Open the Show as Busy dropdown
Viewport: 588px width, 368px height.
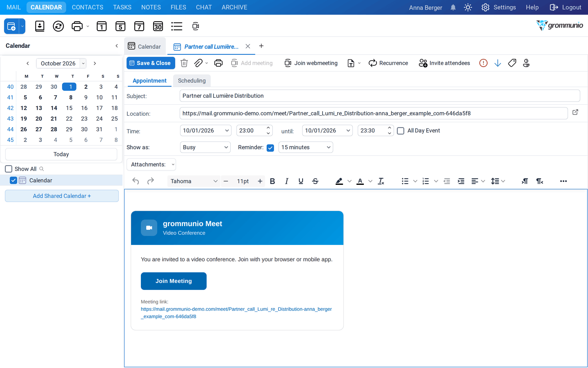point(205,147)
